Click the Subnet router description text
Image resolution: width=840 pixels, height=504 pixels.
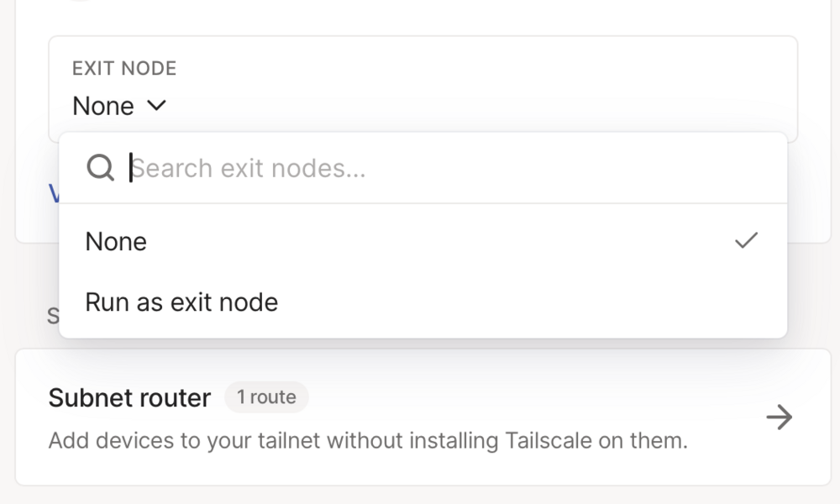point(368,441)
